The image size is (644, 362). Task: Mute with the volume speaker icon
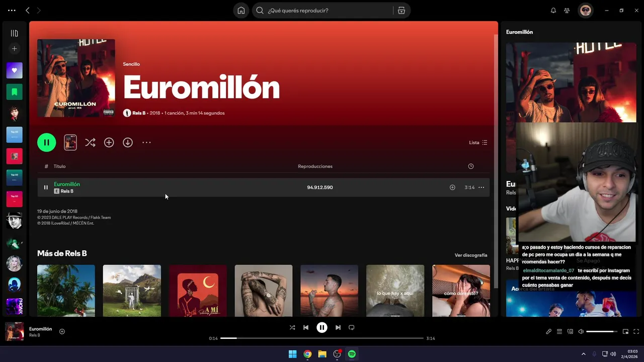pyautogui.click(x=581, y=331)
